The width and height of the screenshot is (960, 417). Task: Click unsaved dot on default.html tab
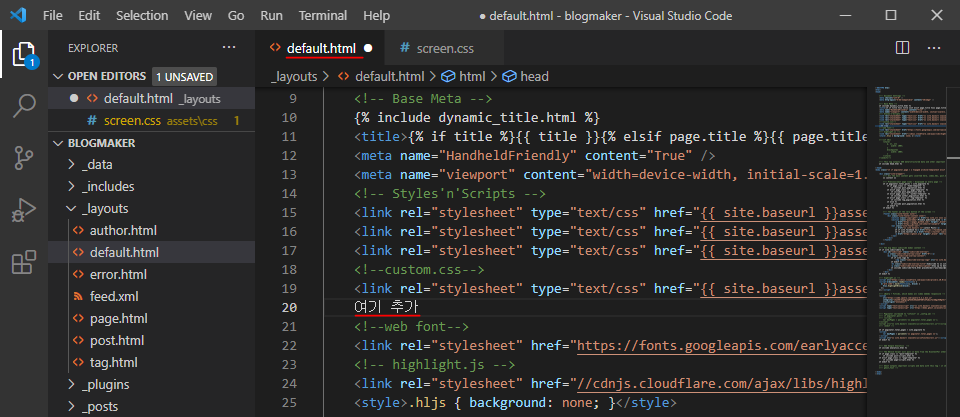368,48
